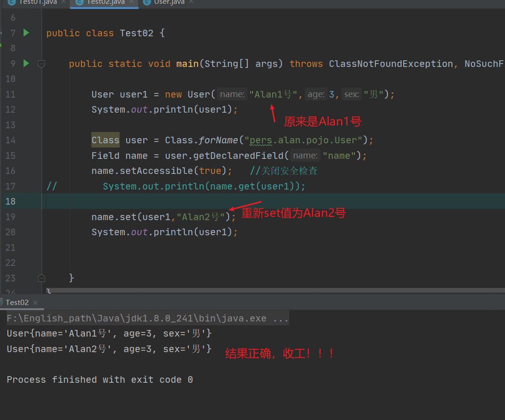The height and width of the screenshot is (420, 505).
Task: Click main method name on line 9
Action: [x=187, y=64]
